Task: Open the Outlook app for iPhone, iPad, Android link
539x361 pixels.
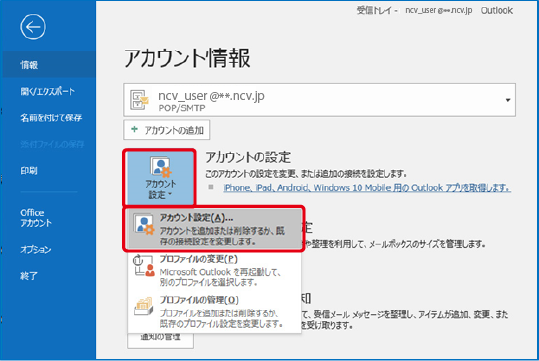Action: [367, 188]
